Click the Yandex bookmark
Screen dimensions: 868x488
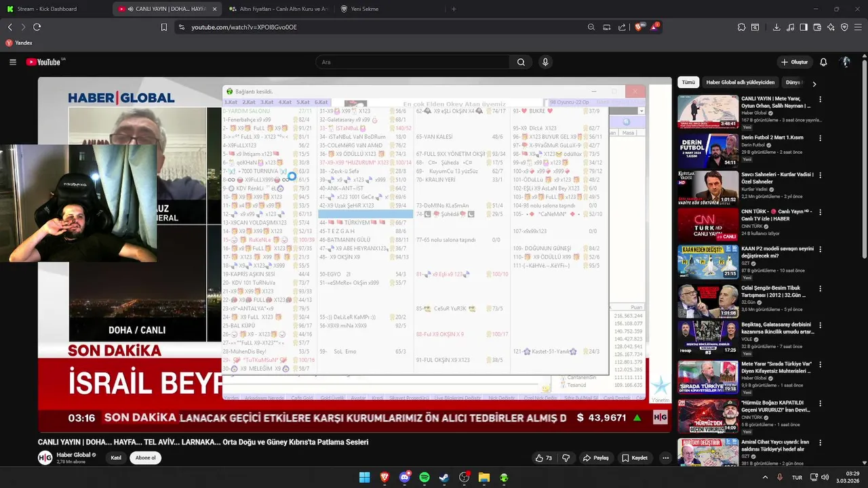tap(19, 43)
